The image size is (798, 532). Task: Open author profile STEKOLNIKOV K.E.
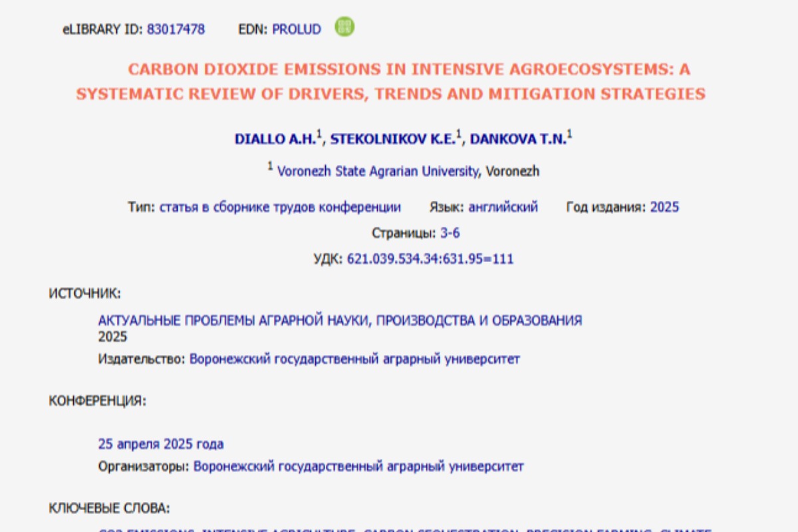(394, 138)
